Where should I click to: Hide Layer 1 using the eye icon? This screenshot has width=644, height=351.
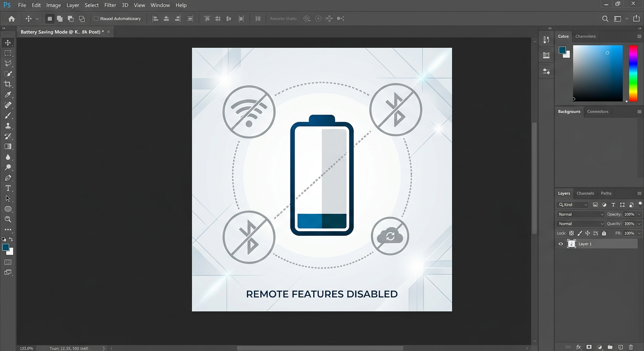[561, 244]
